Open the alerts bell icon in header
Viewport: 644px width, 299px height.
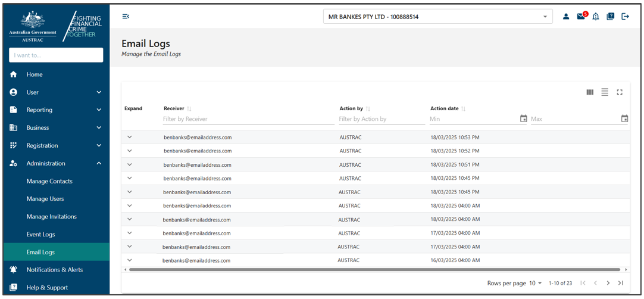click(596, 17)
